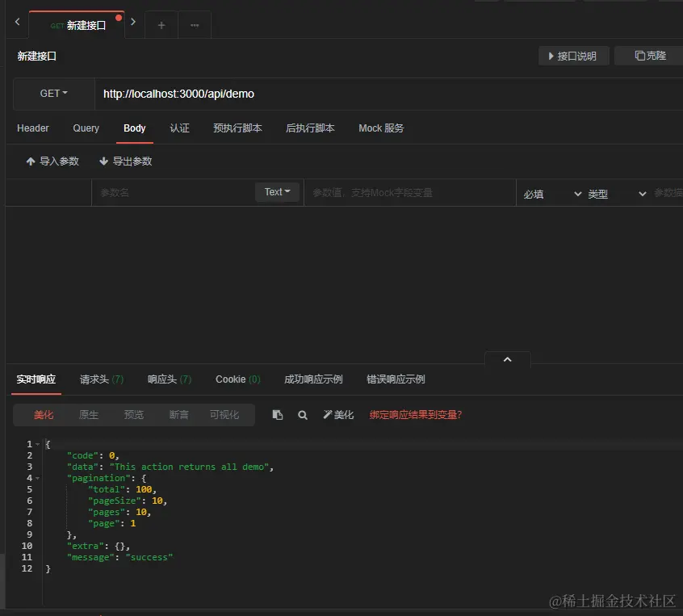Click the "pageSize": 10 line
This screenshot has width=683, height=616.
[x=128, y=501]
